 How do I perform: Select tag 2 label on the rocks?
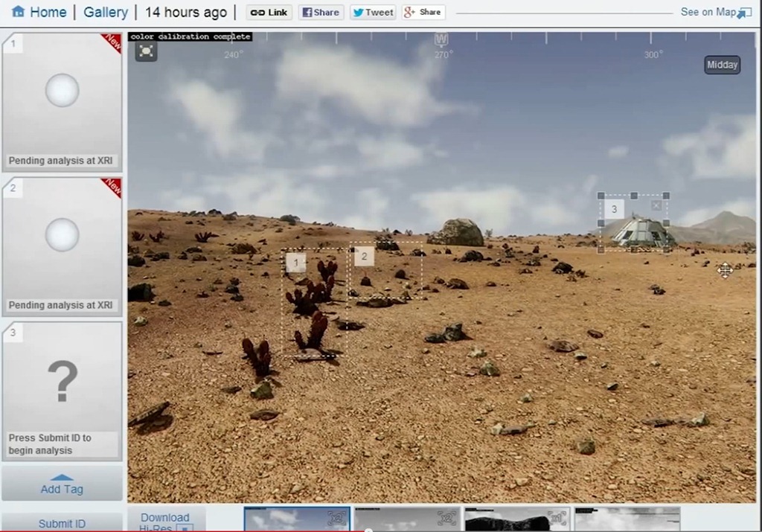364,257
